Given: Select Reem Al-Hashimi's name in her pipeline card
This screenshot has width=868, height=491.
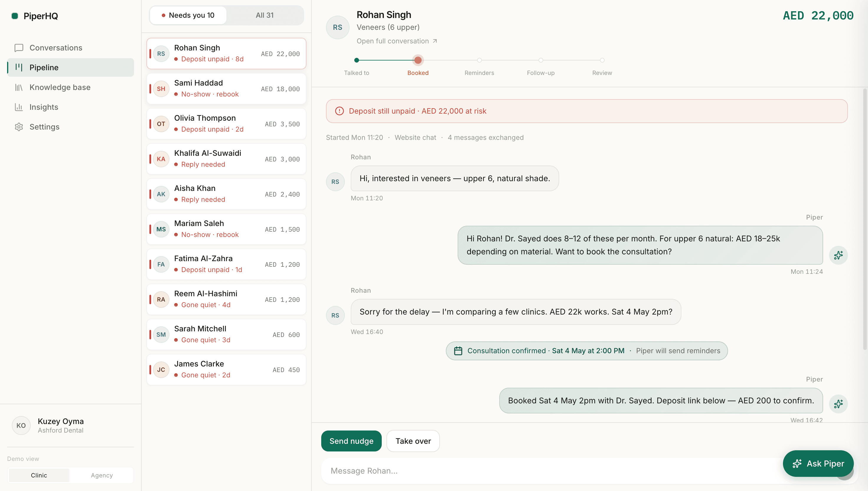Looking at the screenshot, I should (x=206, y=293).
